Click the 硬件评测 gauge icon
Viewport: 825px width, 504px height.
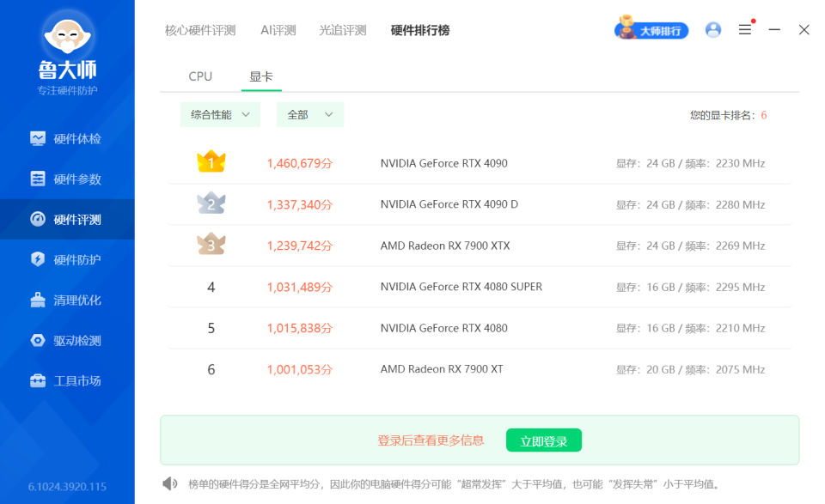(38, 219)
